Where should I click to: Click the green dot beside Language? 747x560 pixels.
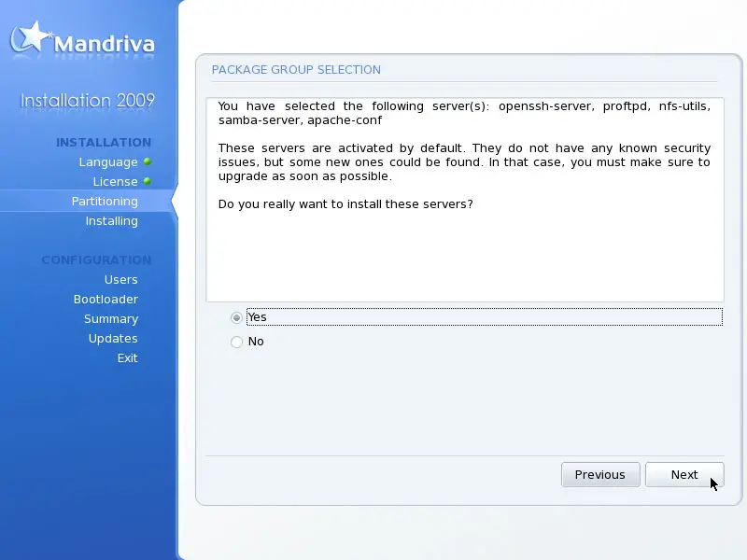point(148,161)
